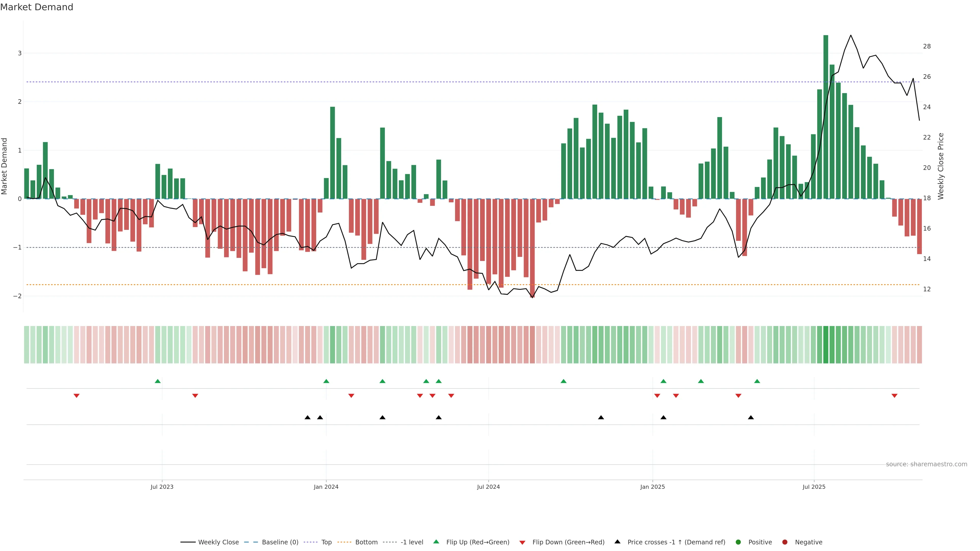
Task: Click the black Price crosses -1 legend triangle
Action: pos(617,542)
